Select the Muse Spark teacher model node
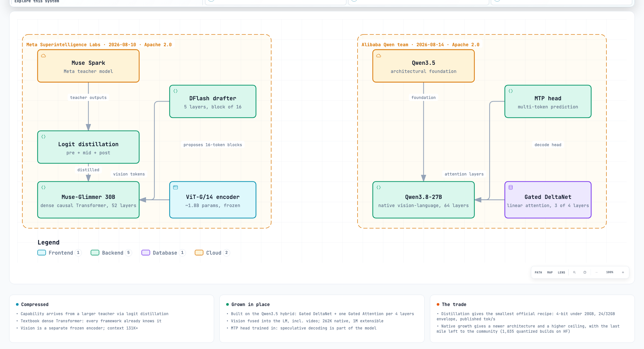 click(x=88, y=66)
